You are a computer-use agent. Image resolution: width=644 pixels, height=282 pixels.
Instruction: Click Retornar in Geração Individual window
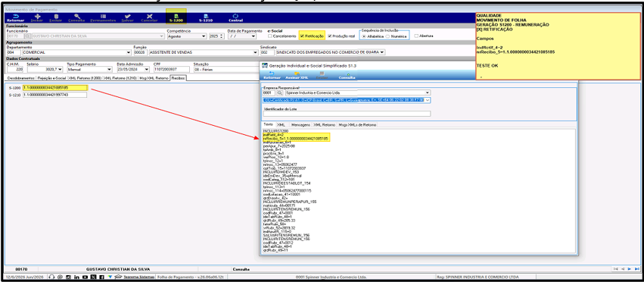[x=271, y=75]
